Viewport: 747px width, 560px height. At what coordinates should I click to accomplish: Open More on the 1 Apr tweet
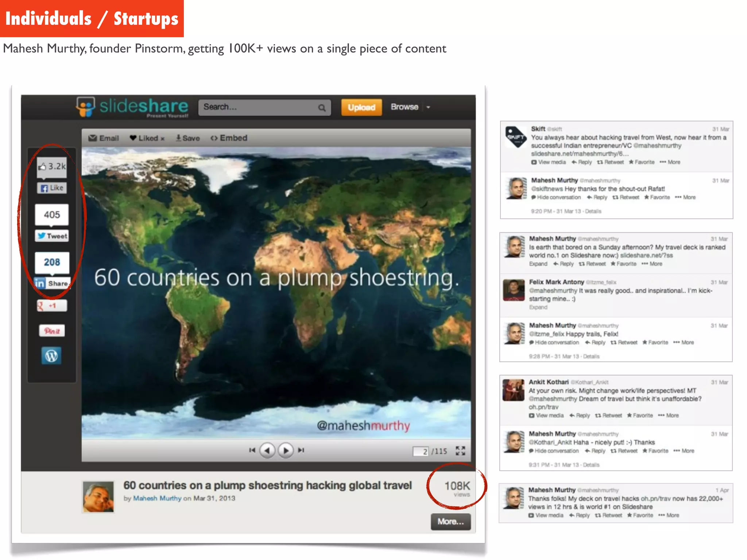tap(669, 516)
